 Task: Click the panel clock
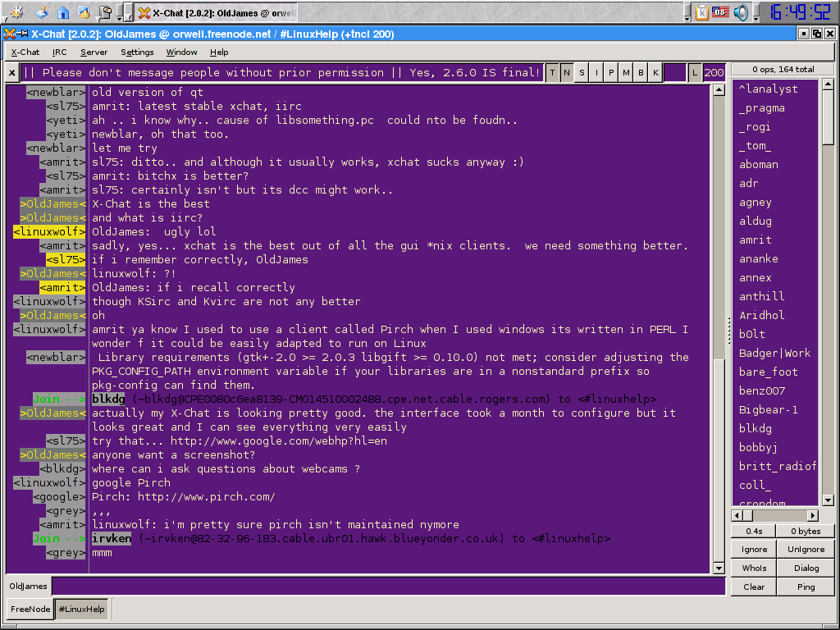click(800, 11)
